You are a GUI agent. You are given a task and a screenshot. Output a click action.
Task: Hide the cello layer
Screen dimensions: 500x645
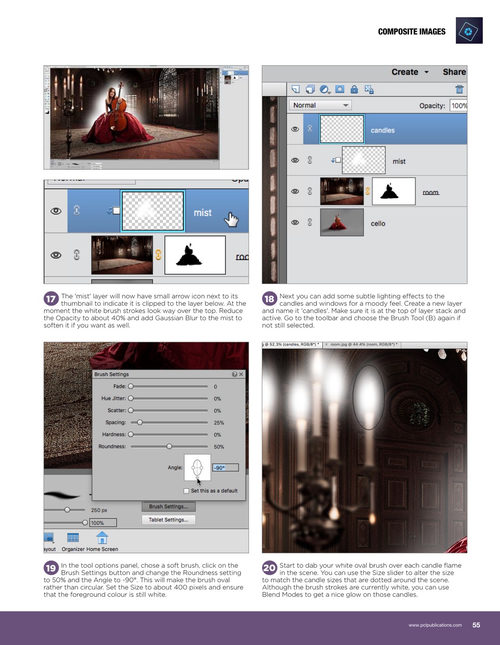point(295,222)
